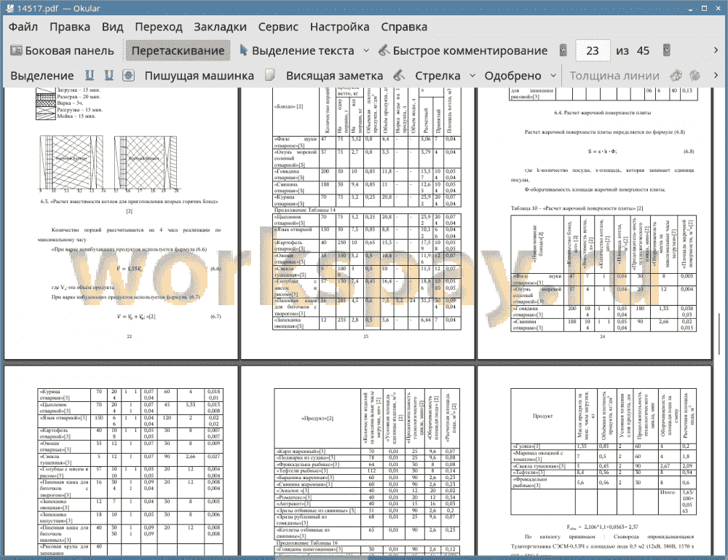Click the bottom-left page starting with «Курица отварная»
Image resolution: width=728 pixels, height=560 pixels.
point(121,461)
